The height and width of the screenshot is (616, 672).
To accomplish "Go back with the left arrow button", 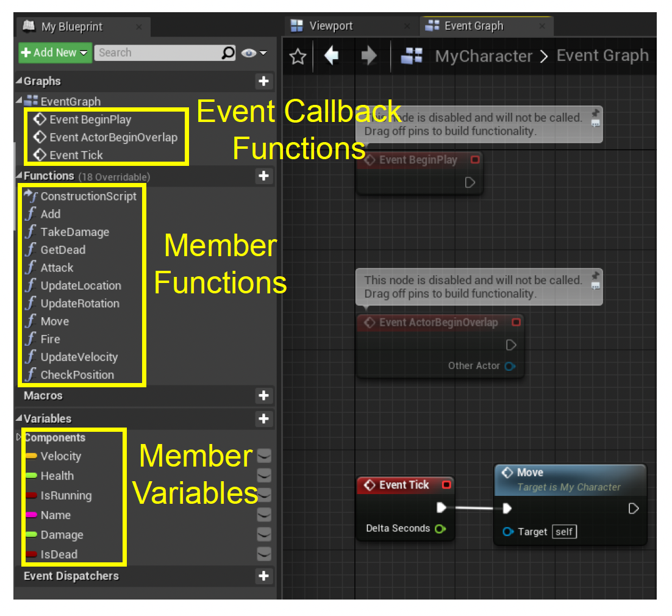I will click(331, 56).
